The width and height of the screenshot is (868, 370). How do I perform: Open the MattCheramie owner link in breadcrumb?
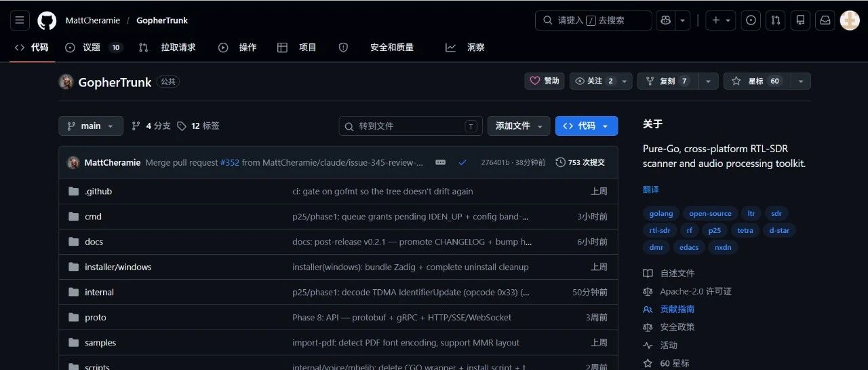point(93,20)
